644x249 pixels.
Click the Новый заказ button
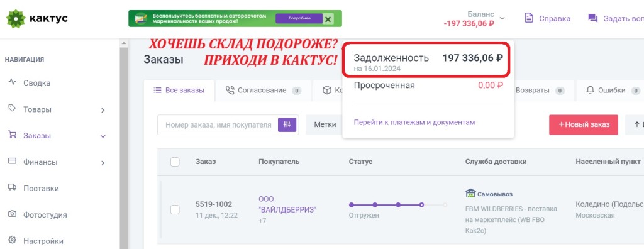point(583,125)
